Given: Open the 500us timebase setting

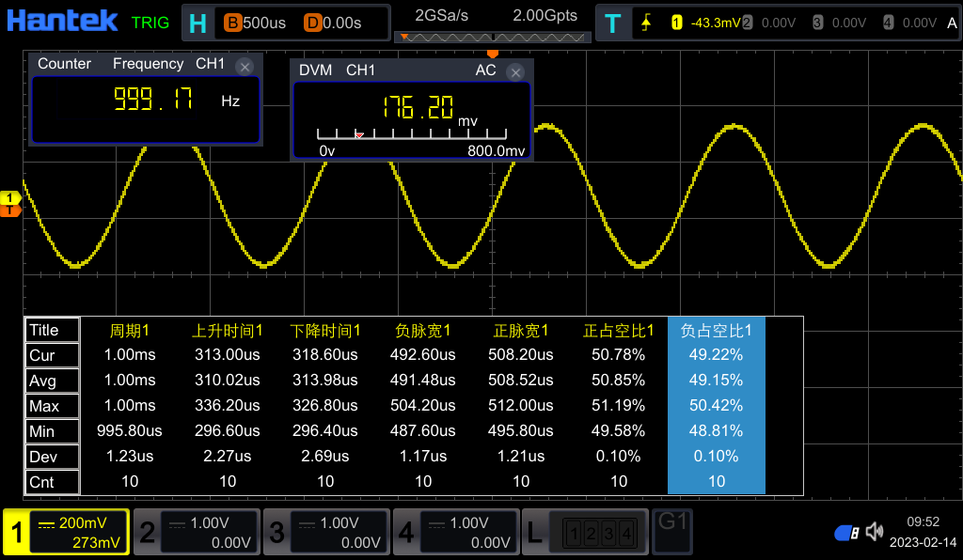Looking at the screenshot, I should (x=255, y=23).
